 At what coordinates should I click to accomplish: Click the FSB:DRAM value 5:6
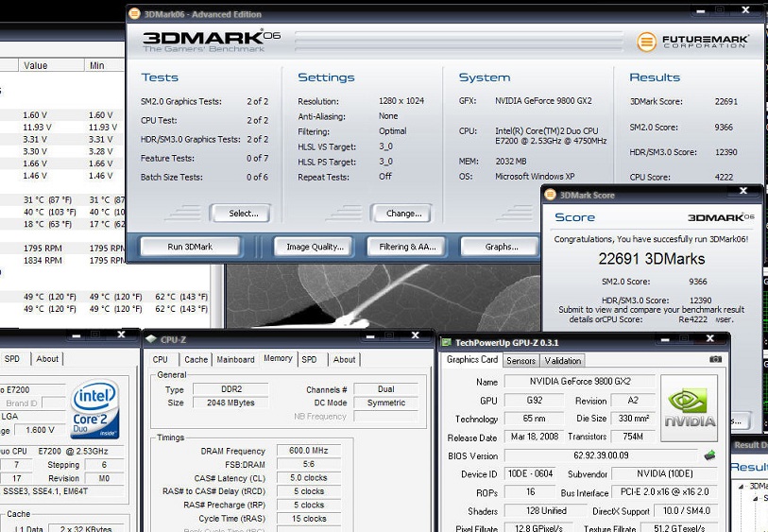309,464
